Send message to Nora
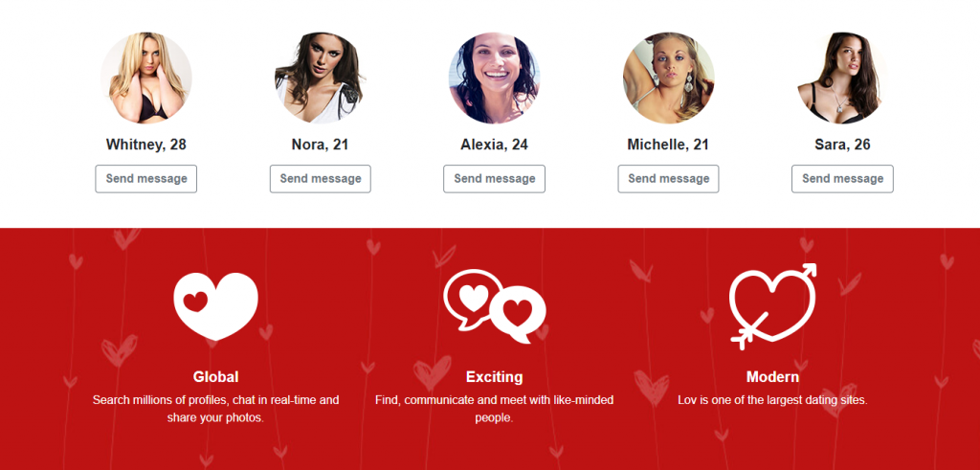Screen dimensions: 980x470 [x=320, y=179]
